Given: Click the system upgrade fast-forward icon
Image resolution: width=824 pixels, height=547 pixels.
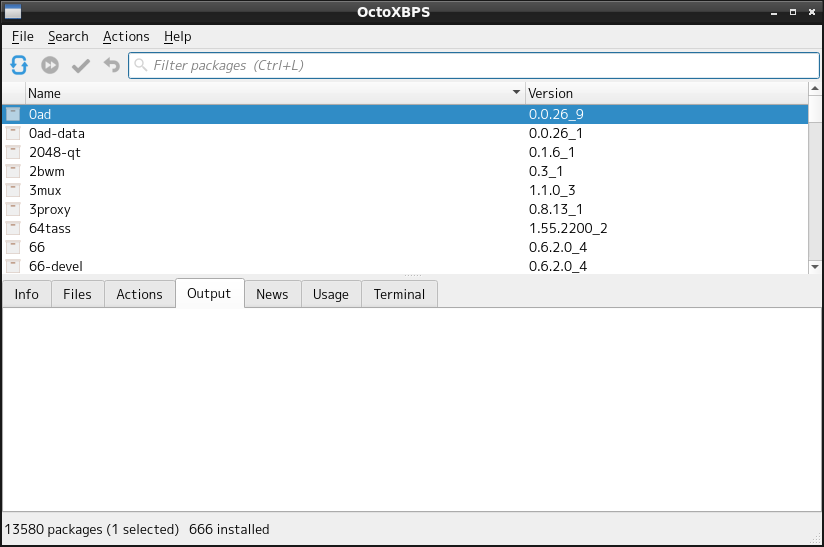Looking at the screenshot, I should pyautogui.click(x=50, y=65).
